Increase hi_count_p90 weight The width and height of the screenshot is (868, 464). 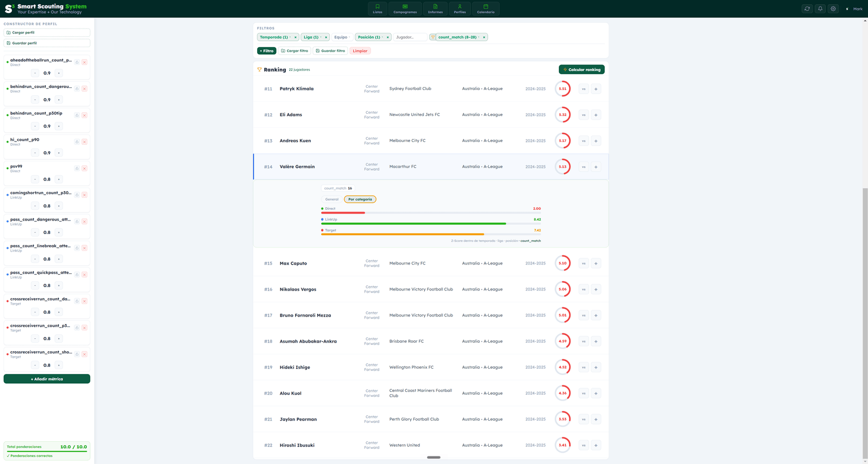coord(59,153)
